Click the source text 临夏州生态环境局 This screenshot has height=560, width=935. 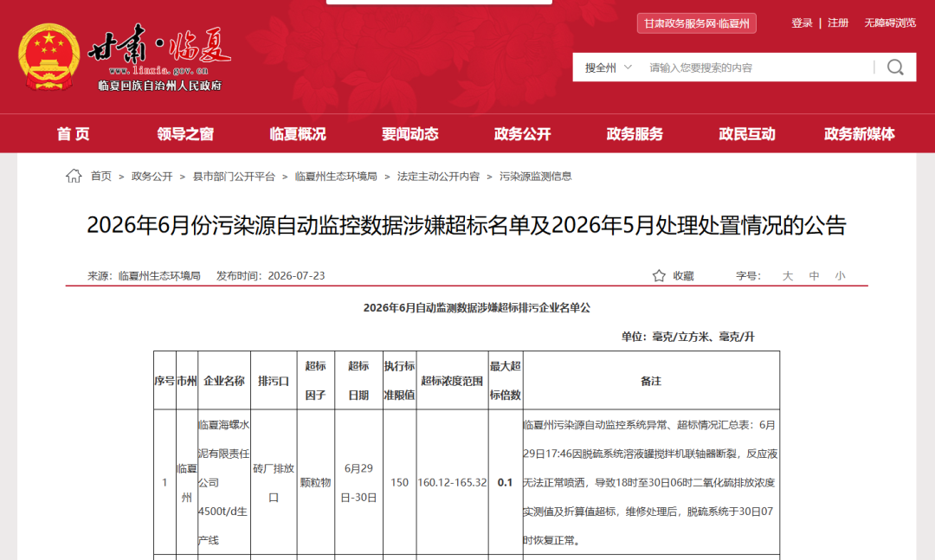(159, 275)
